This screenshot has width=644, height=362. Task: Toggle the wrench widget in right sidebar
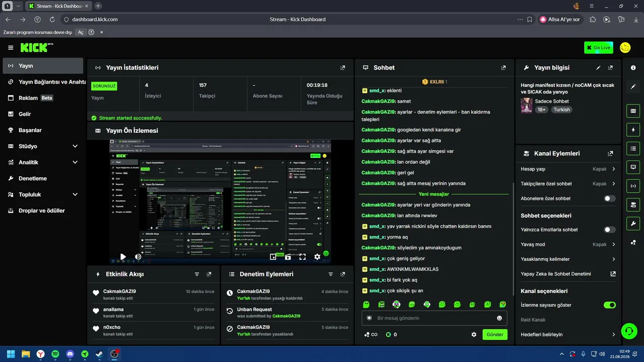[x=633, y=223]
